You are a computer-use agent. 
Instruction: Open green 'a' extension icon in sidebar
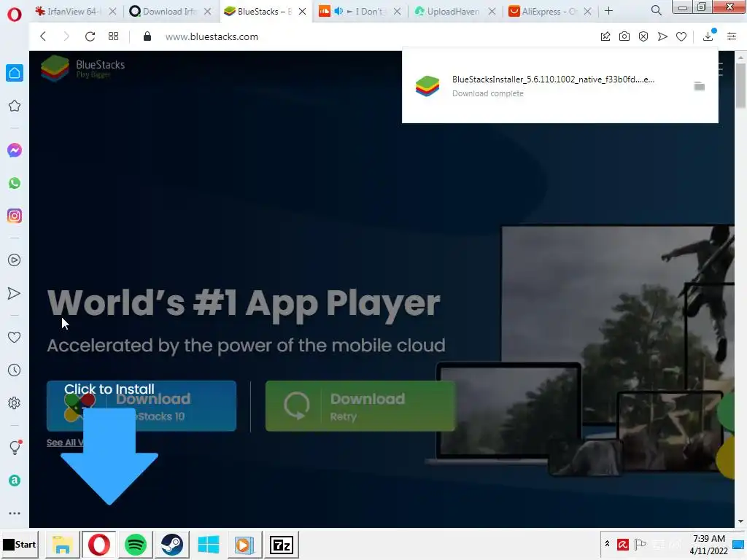[15, 481]
